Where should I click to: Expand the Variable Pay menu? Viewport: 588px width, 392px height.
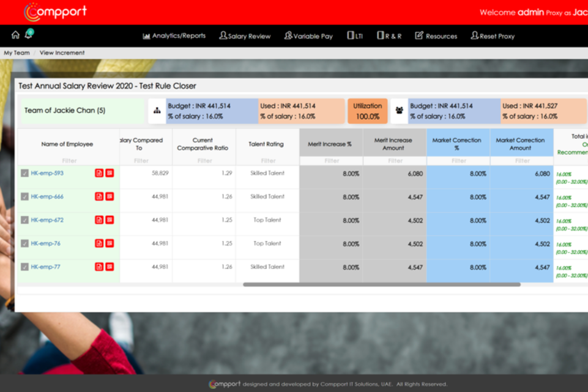tap(308, 36)
